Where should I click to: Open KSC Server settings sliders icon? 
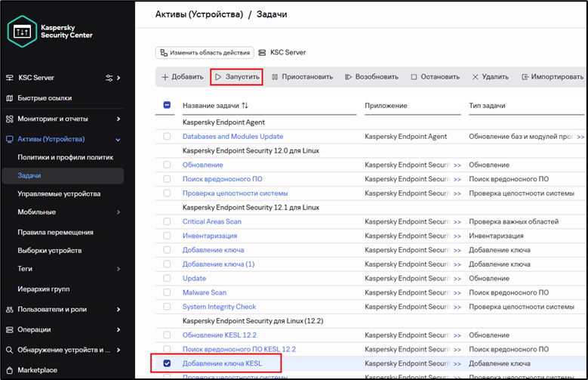pos(109,78)
